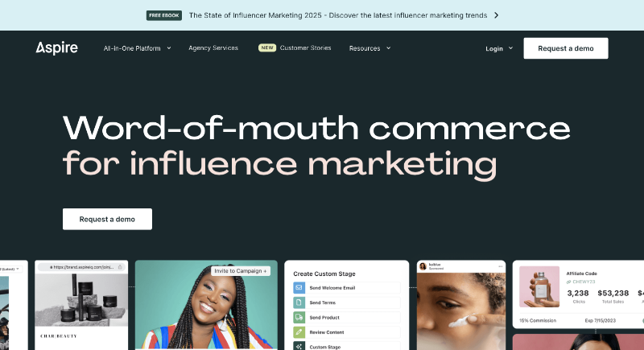
Task: Click the Aspire logo
Action: point(56,48)
